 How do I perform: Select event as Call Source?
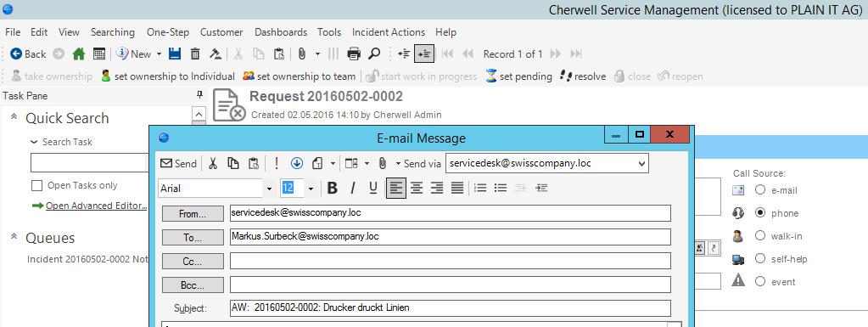coord(760,281)
